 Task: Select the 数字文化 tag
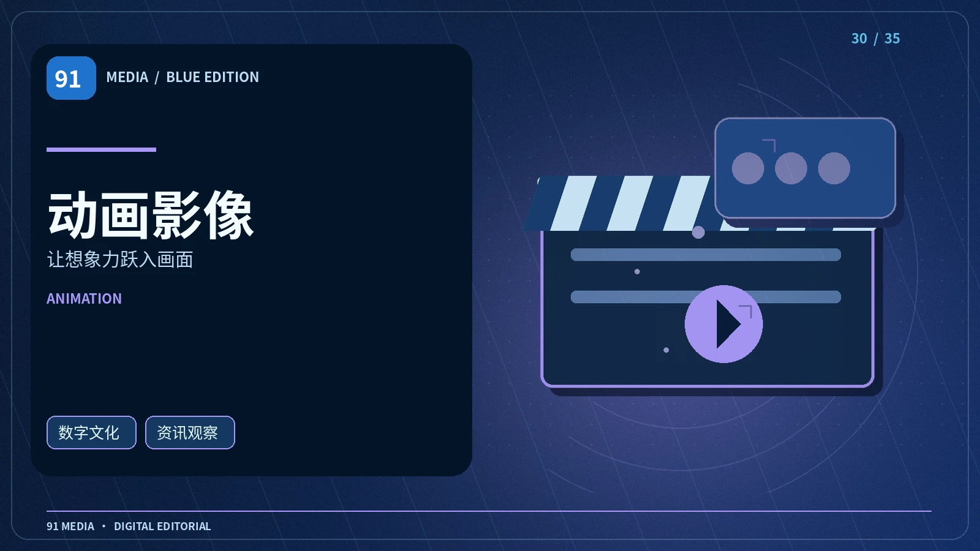(x=91, y=432)
